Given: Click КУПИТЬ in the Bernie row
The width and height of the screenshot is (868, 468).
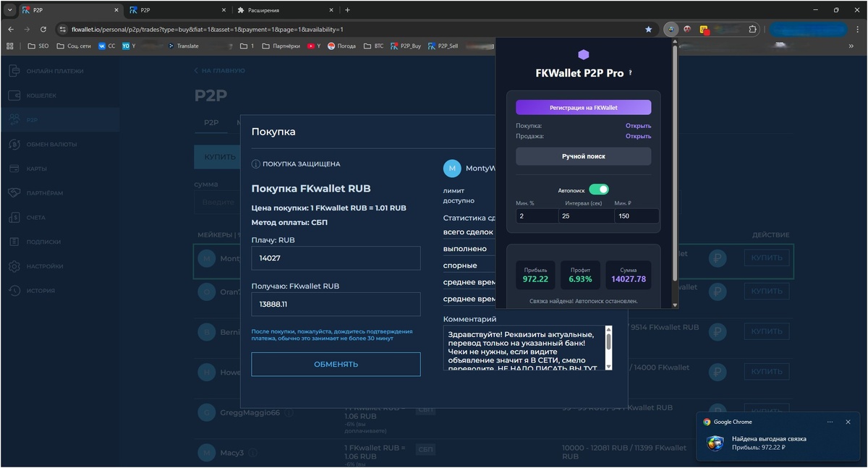Looking at the screenshot, I should pos(766,331).
